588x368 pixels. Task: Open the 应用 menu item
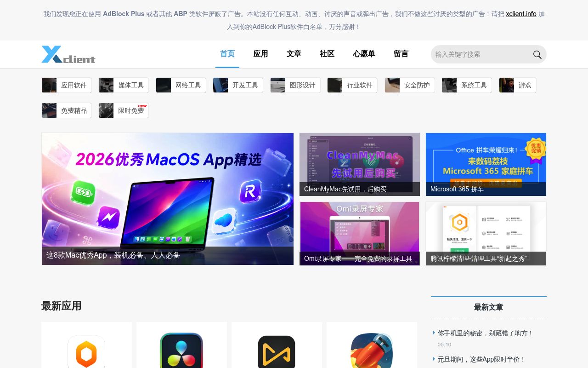[260, 54]
